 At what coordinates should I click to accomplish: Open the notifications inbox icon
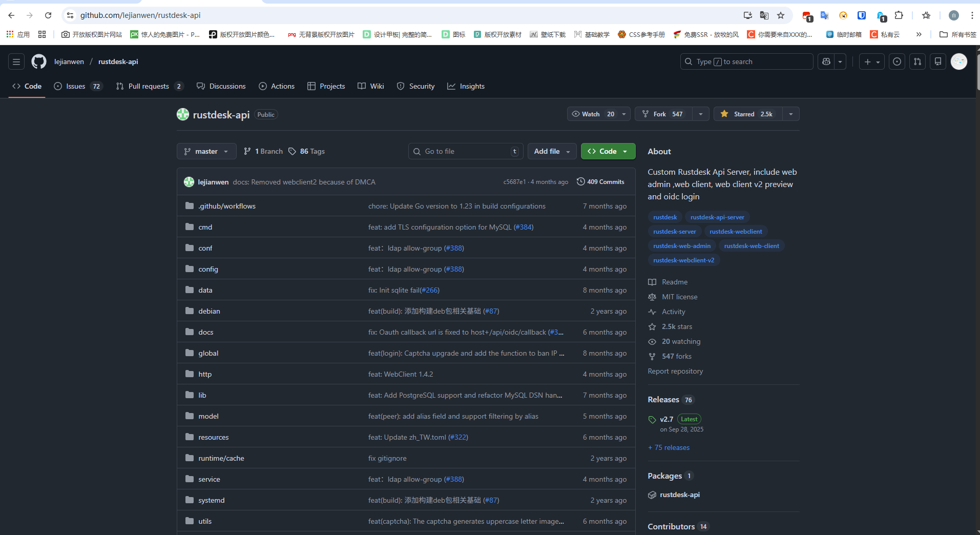(x=937, y=61)
